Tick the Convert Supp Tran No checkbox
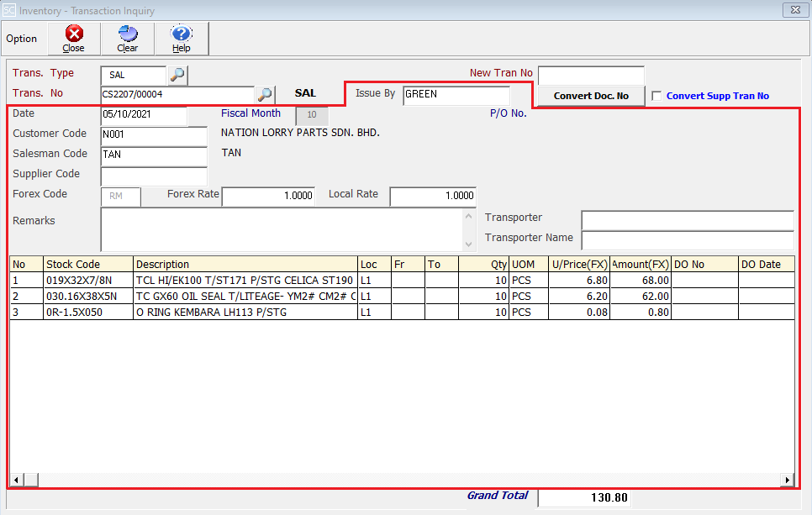Image resolution: width=812 pixels, height=515 pixels. pyautogui.click(x=656, y=96)
